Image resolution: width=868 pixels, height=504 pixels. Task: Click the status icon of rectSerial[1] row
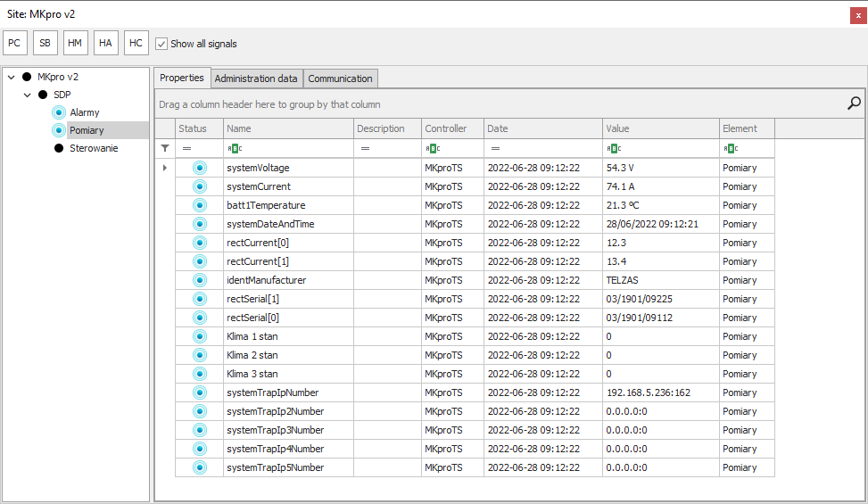[x=200, y=299]
